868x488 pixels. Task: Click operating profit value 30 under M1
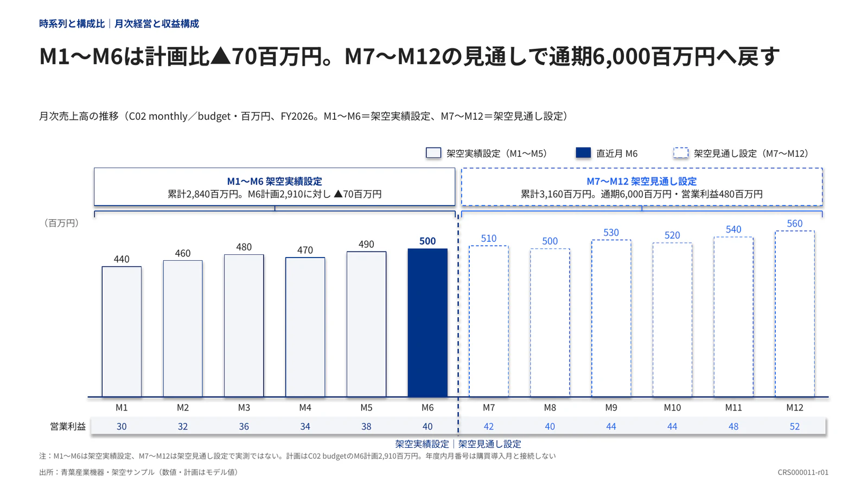pyautogui.click(x=122, y=426)
